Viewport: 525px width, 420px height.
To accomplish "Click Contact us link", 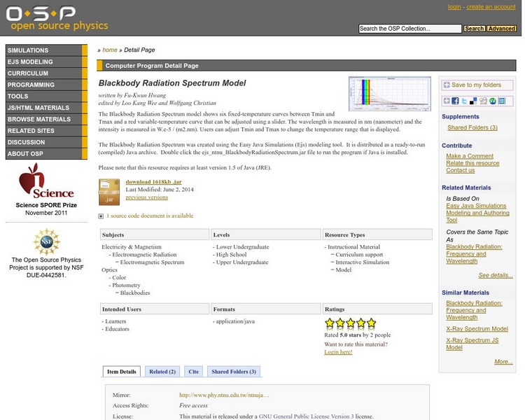I will point(461,170).
